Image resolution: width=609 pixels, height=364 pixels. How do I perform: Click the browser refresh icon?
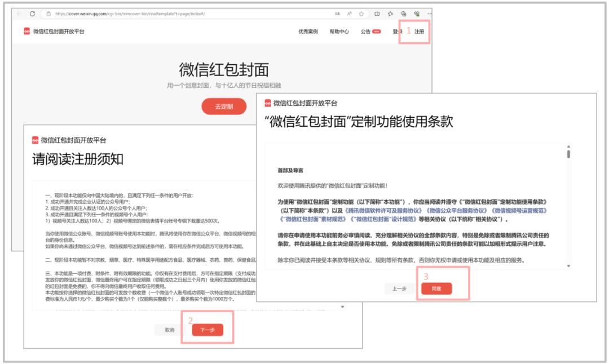[32, 14]
